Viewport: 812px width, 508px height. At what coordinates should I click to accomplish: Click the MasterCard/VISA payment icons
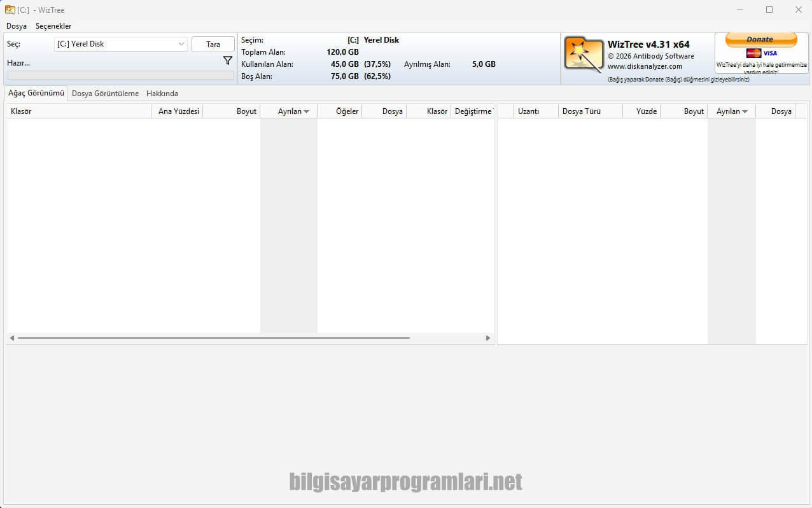[x=762, y=53]
